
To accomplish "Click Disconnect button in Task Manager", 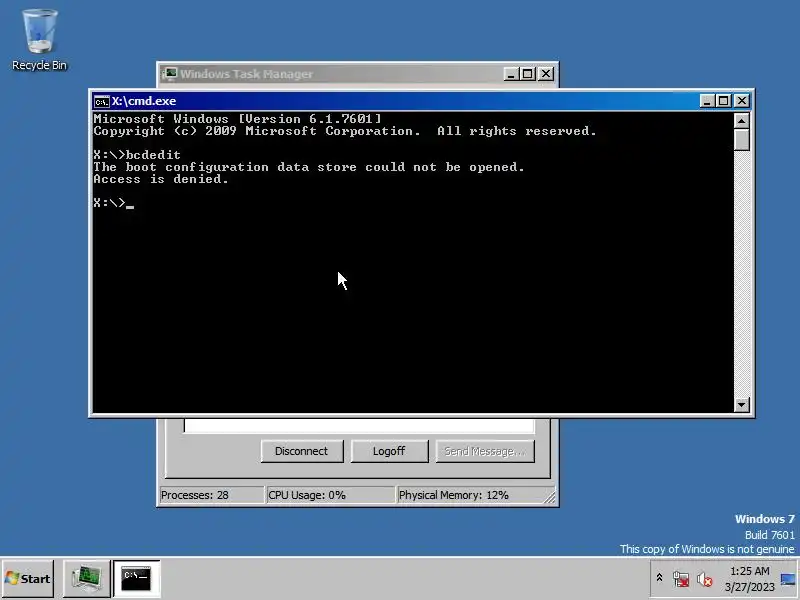I will click(x=302, y=451).
